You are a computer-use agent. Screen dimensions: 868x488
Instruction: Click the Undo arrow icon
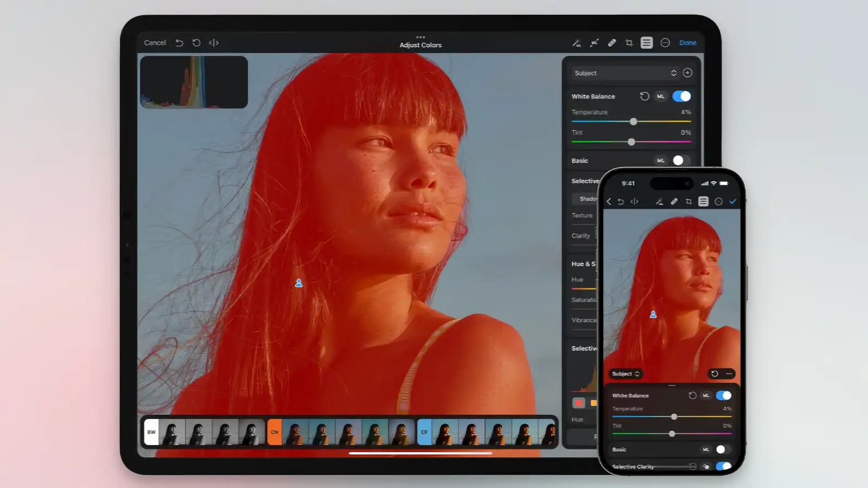coord(180,42)
